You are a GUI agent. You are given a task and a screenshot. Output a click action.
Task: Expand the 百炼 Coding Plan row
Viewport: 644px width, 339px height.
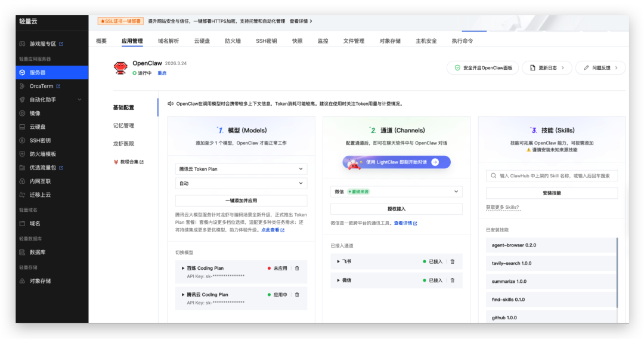(183, 269)
